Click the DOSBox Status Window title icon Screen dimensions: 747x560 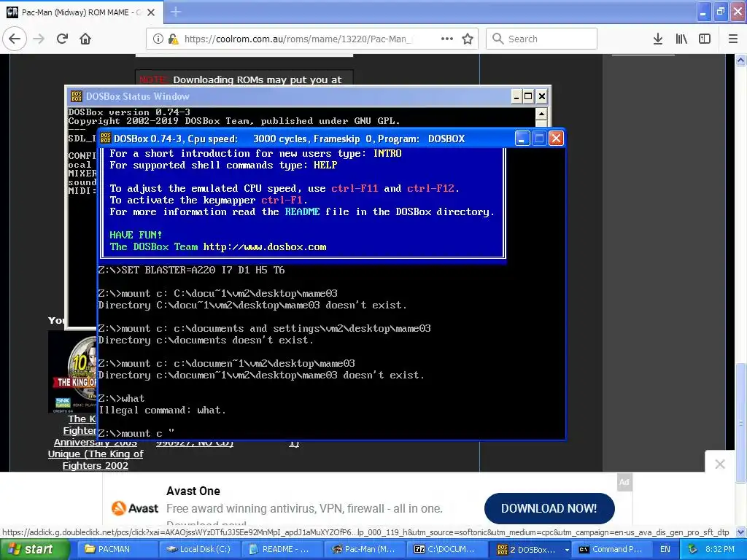click(76, 96)
